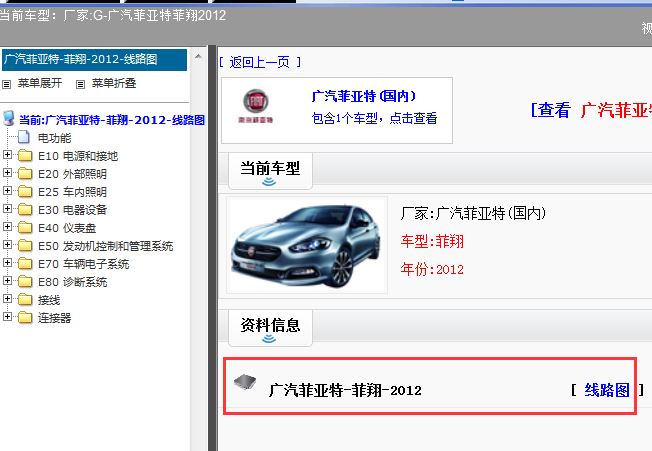Open the 线路图 link
The width and height of the screenshot is (652, 451).
pyautogui.click(x=607, y=390)
